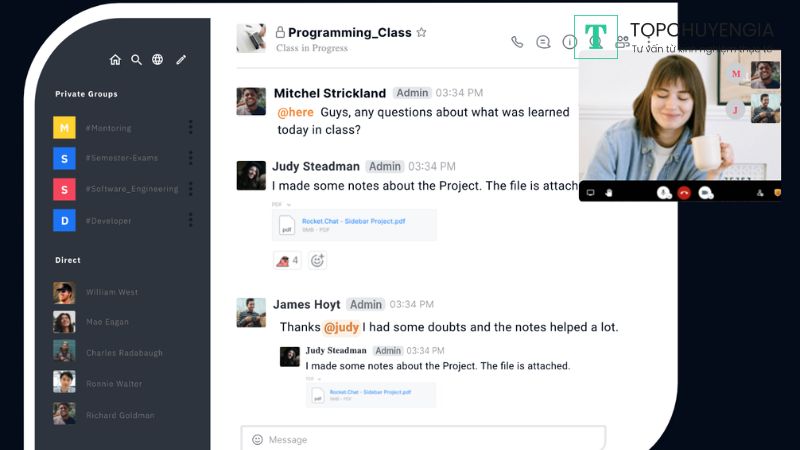Toggle the microphone in the video call
This screenshot has width=800, height=450.
tap(663, 192)
